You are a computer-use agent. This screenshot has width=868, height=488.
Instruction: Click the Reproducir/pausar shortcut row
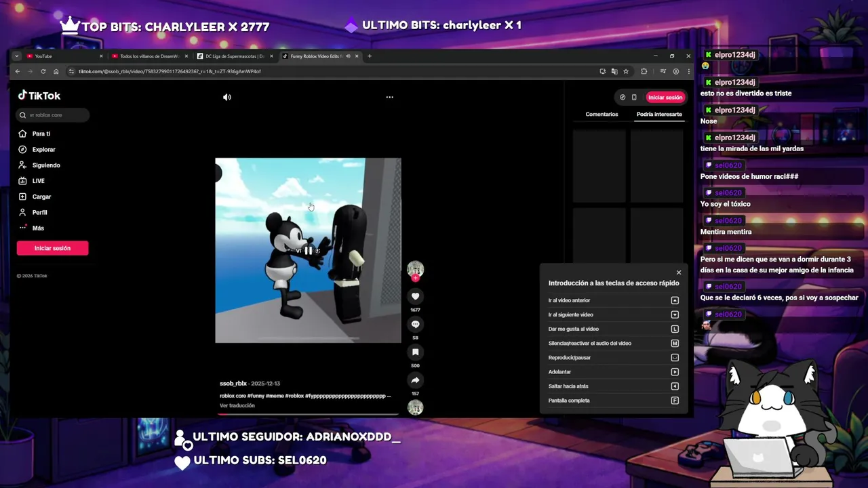[x=613, y=357]
